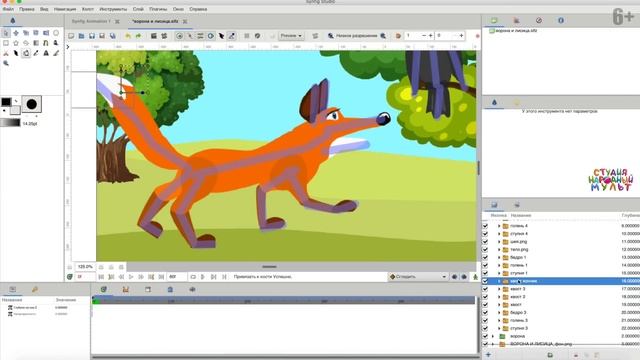
Task: Select the scissors Cutout tool
Action: click(x=6, y=53)
